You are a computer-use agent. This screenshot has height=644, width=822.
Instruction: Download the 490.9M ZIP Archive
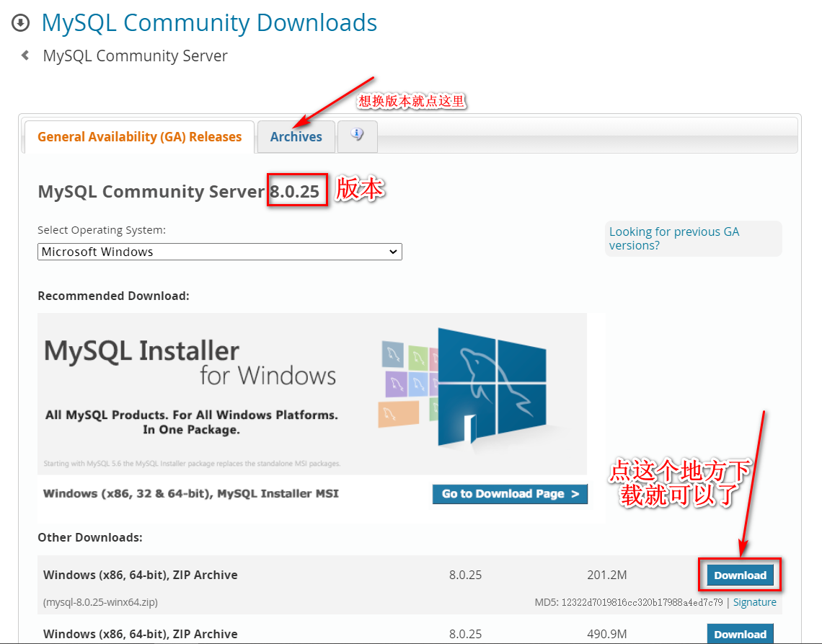[741, 633]
